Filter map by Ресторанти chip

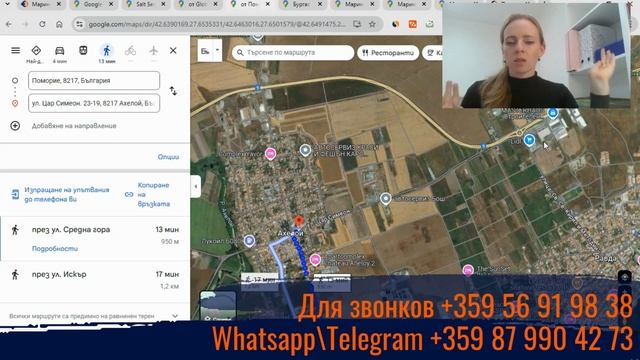388,53
